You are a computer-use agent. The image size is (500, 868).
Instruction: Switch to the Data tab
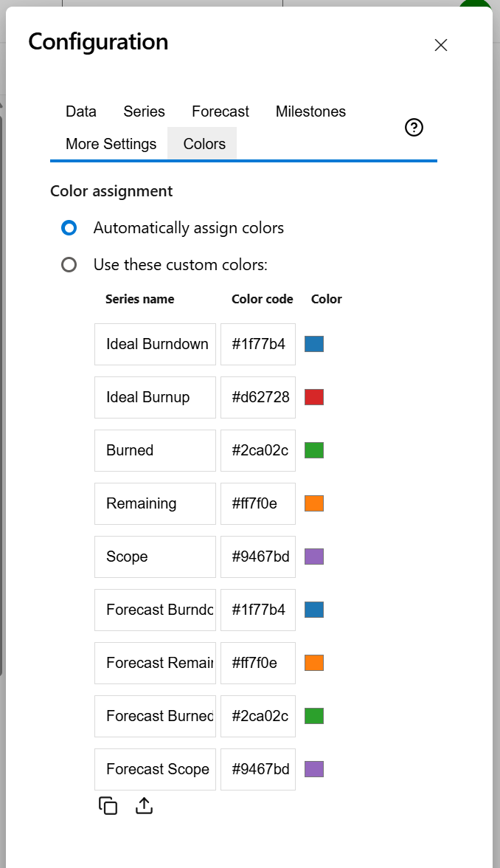tap(80, 111)
